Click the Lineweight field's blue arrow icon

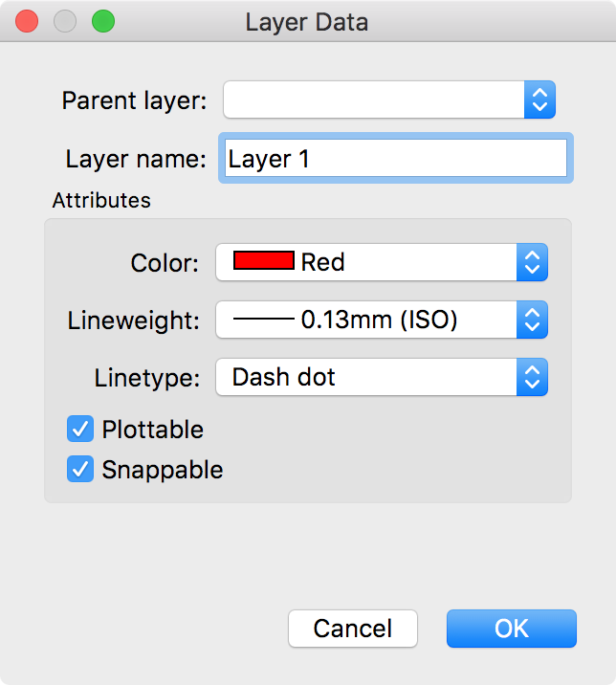pyautogui.click(x=532, y=320)
